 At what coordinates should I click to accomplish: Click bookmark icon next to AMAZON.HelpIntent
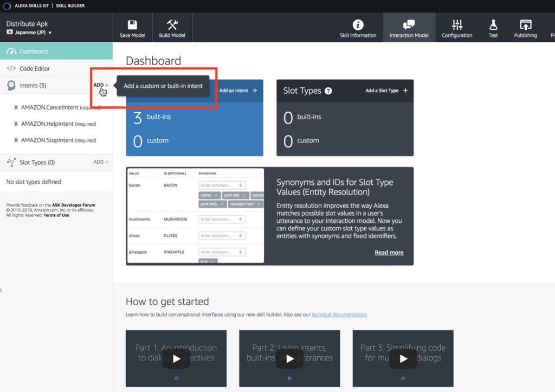[16, 124]
